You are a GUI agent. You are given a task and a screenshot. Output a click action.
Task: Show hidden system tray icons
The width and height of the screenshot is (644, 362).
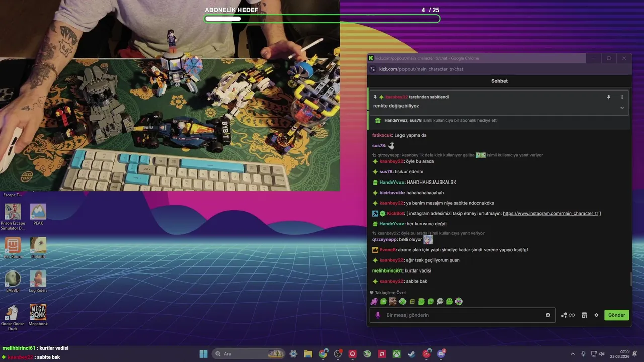pyautogui.click(x=572, y=354)
